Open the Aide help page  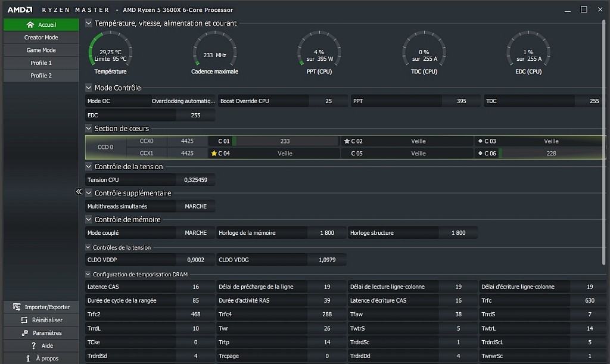pyautogui.click(x=41, y=346)
